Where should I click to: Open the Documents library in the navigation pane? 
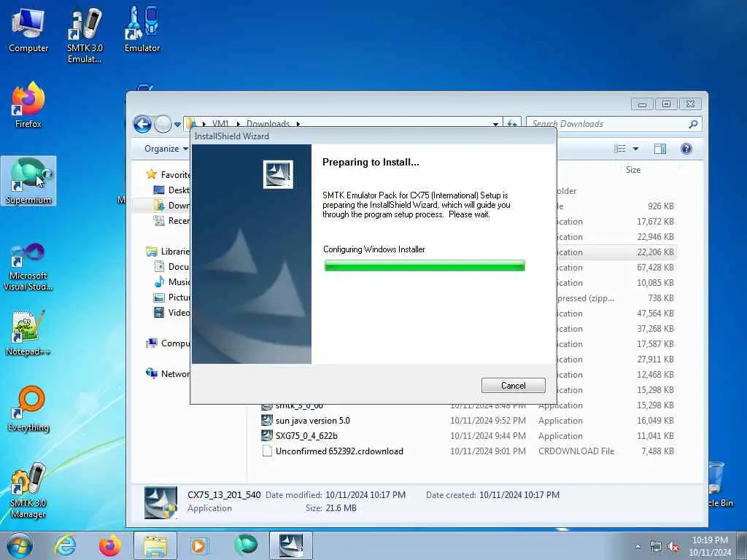[x=172, y=267]
